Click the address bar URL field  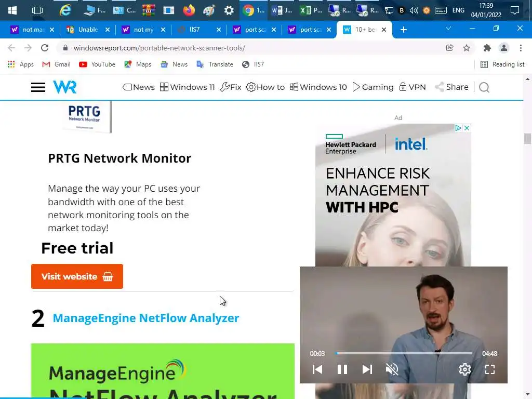pos(250,48)
